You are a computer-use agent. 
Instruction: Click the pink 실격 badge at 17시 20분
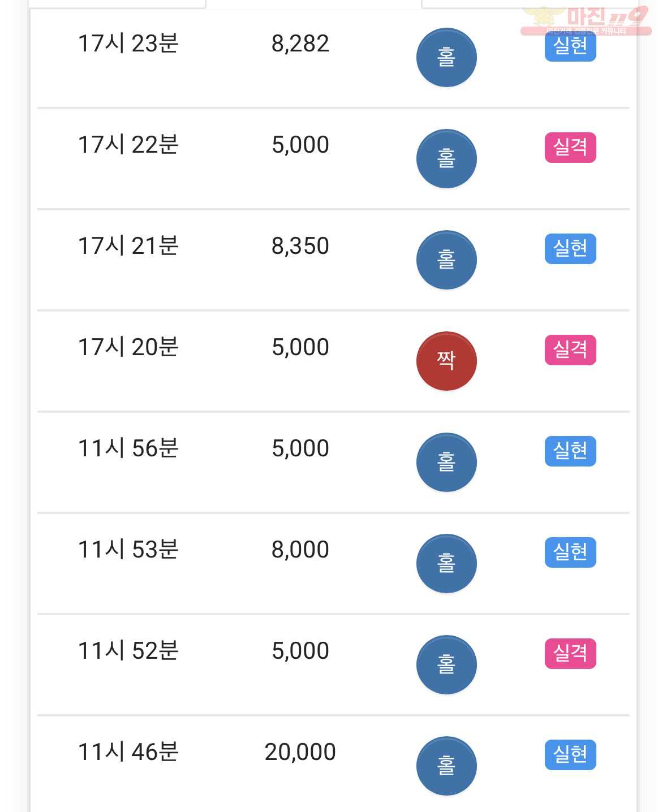(570, 350)
